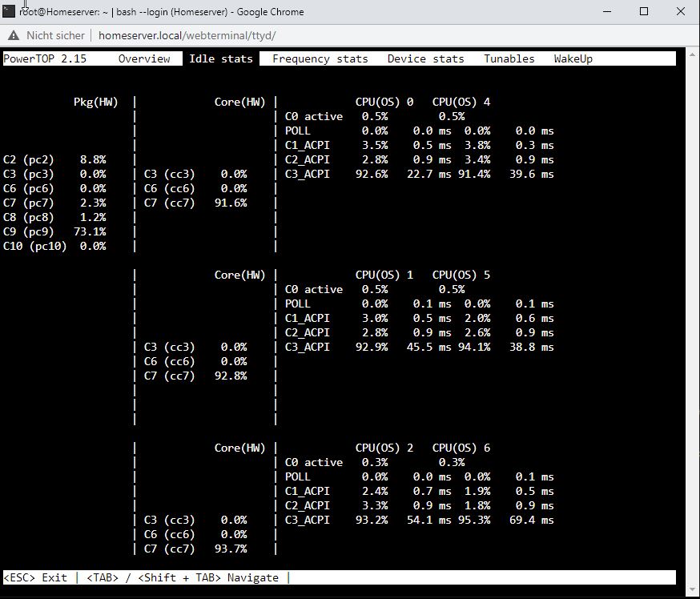Click the 93.2% C3_ACPI value
This screenshot has width=700, height=599.
[372, 520]
